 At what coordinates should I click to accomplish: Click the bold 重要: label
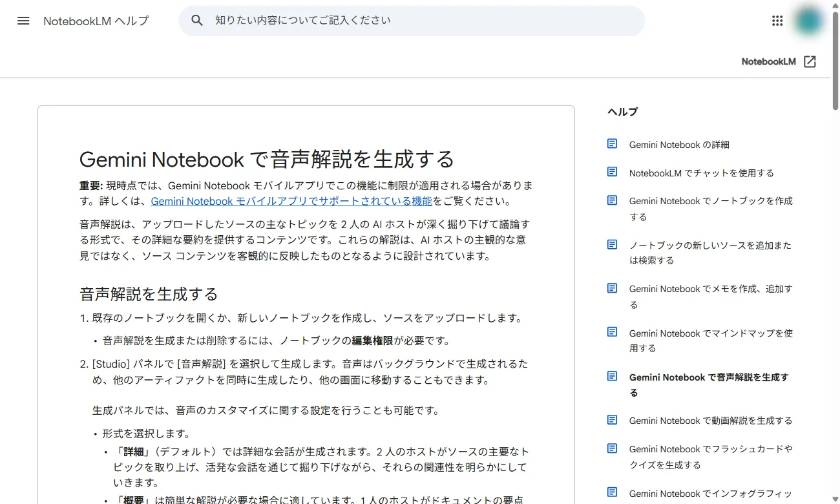[91, 185]
